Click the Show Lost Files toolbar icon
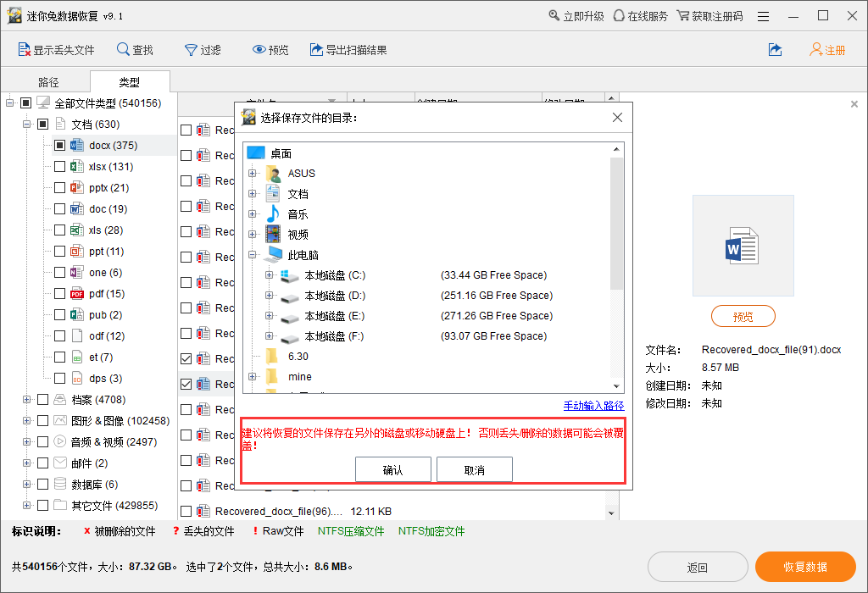This screenshot has height=593, width=868. pos(24,50)
